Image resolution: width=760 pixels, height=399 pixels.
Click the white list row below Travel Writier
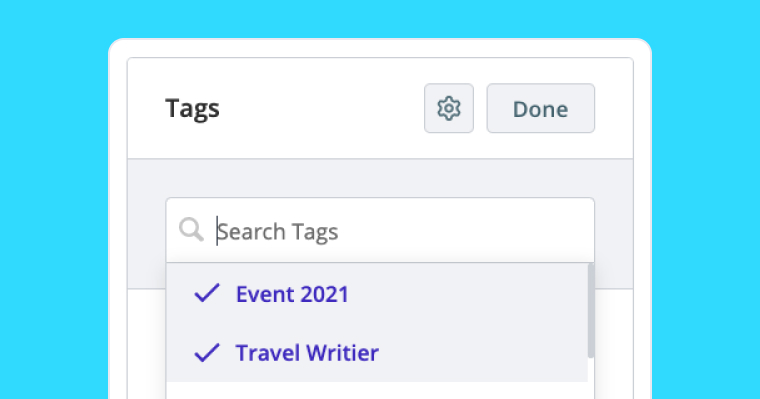point(377,391)
